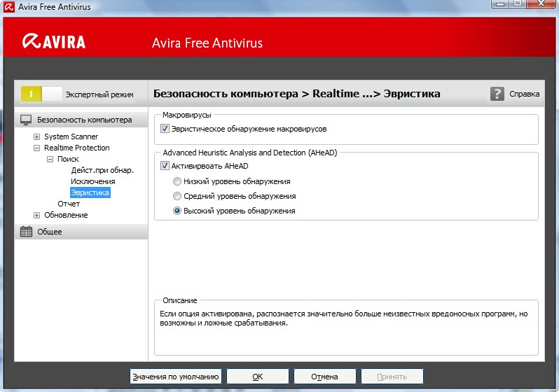Select Обновление in the tree
Screen dimensions: 559x392
[x=66, y=215]
